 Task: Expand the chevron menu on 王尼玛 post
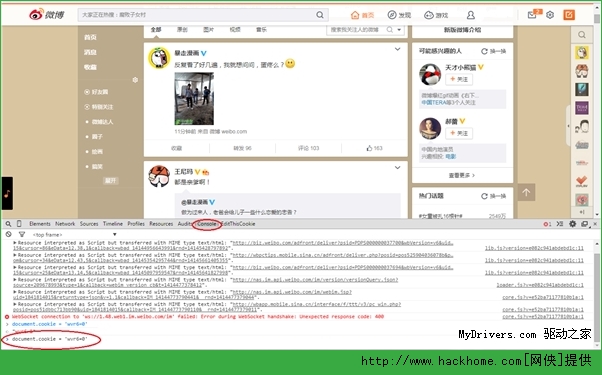[397, 168]
